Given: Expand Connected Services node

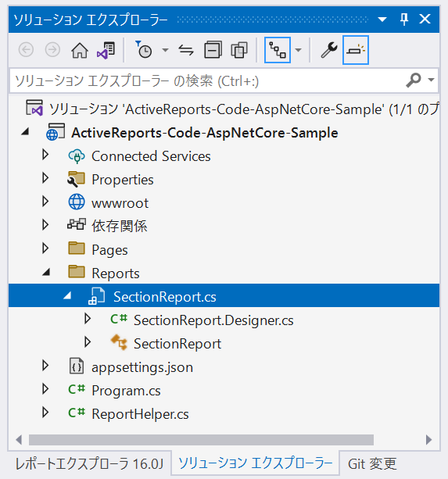Looking at the screenshot, I should [45, 155].
